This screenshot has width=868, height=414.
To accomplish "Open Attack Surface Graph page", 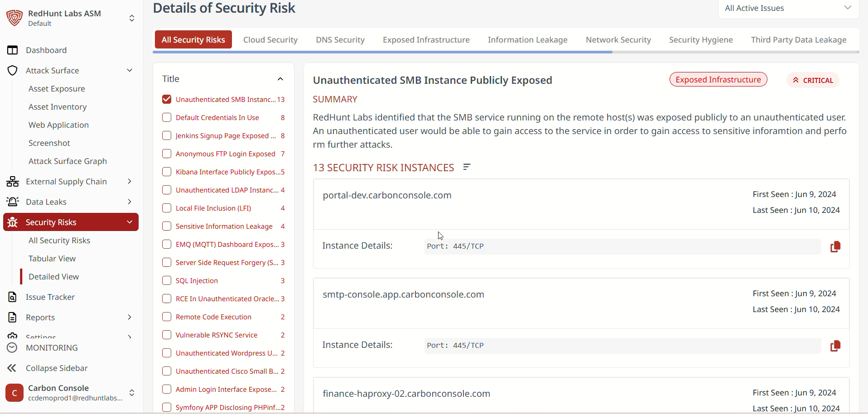I will point(68,161).
